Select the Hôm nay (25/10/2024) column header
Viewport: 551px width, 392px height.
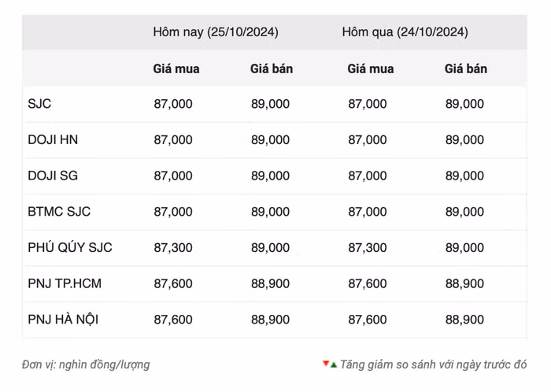coord(215,32)
